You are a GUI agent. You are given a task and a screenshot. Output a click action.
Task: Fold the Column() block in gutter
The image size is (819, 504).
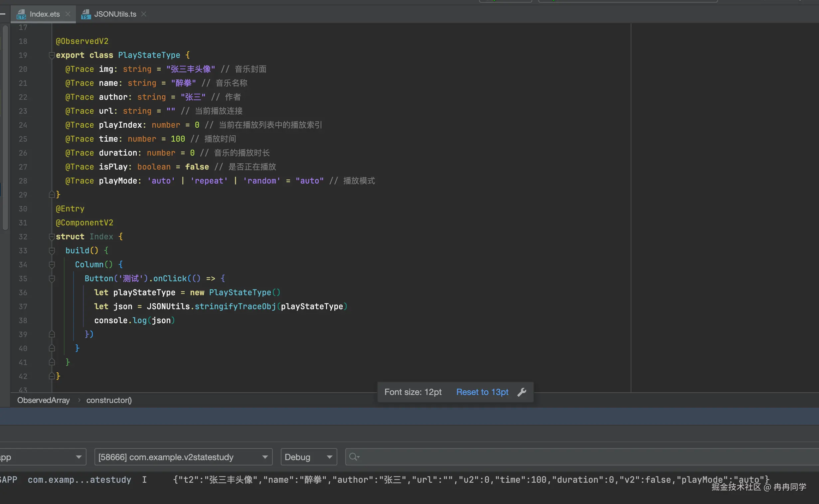click(x=52, y=265)
